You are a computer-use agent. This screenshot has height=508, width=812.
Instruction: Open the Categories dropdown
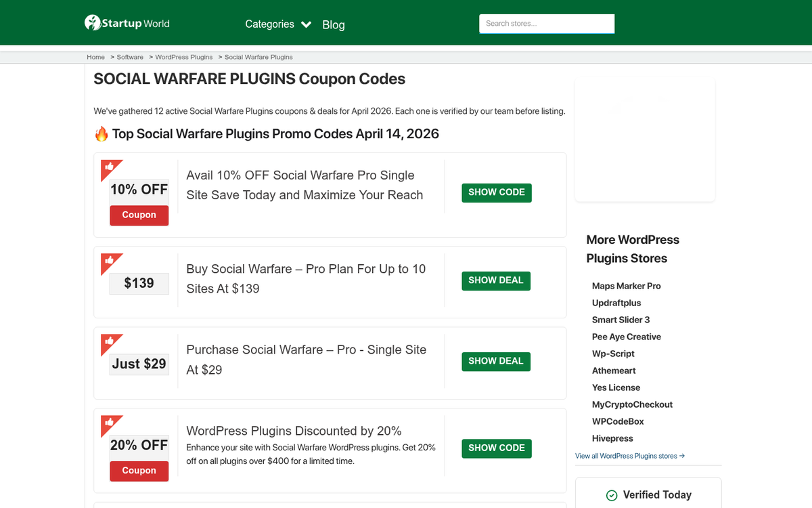[x=270, y=24]
